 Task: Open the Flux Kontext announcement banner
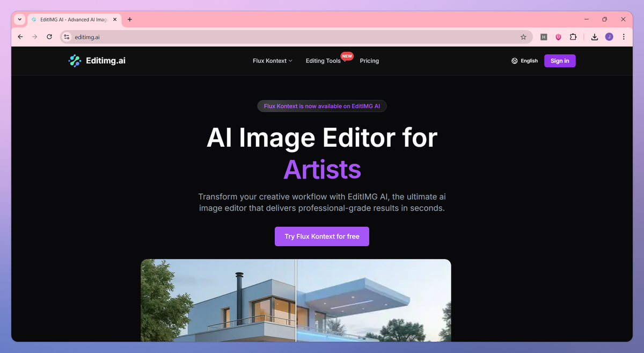[x=322, y=106]
